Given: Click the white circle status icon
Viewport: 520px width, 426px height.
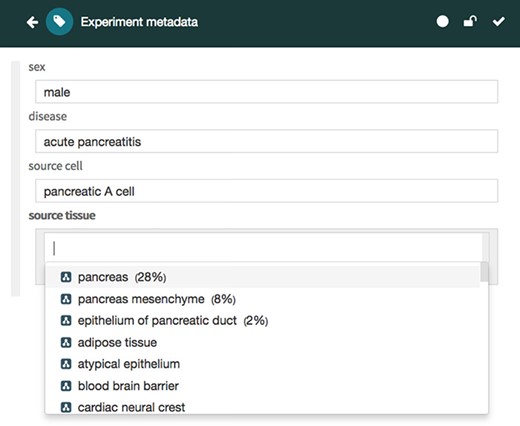Looking at the screenshot, I should (442, 22).
